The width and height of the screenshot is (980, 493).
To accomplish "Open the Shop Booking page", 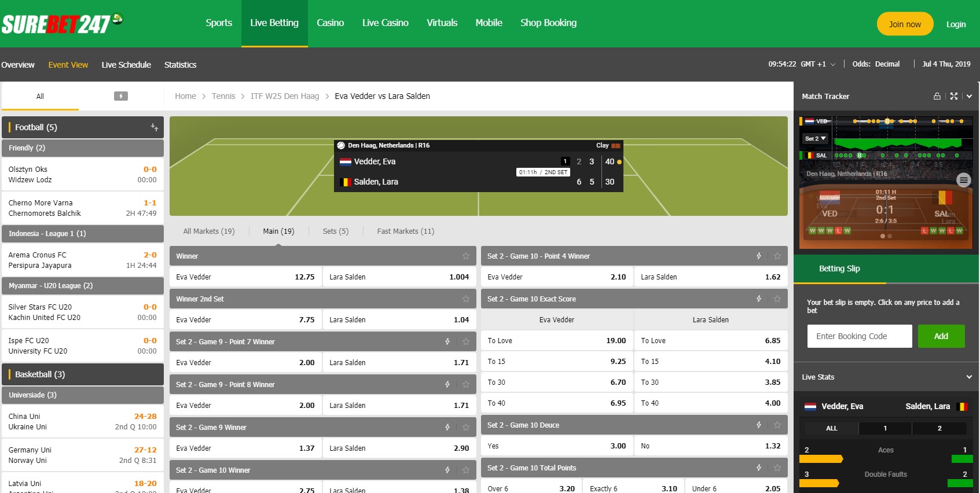I will coord(548,23).
